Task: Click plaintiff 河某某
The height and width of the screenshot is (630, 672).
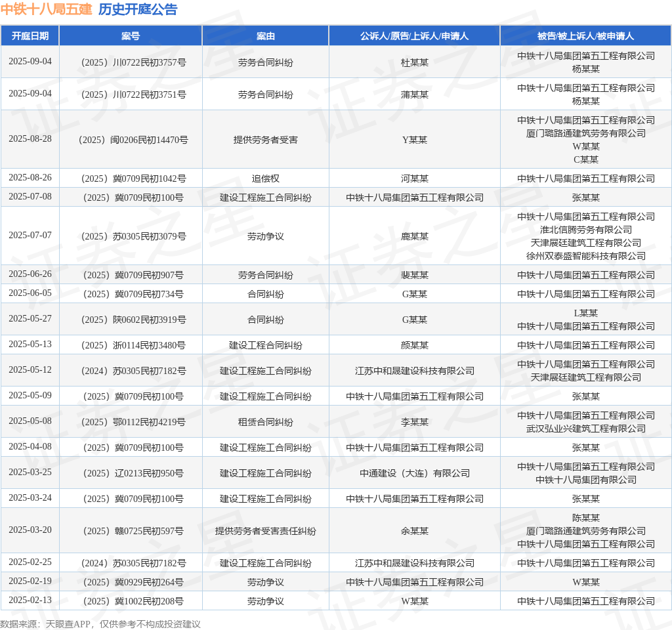Action: click(x=415, y=178)
